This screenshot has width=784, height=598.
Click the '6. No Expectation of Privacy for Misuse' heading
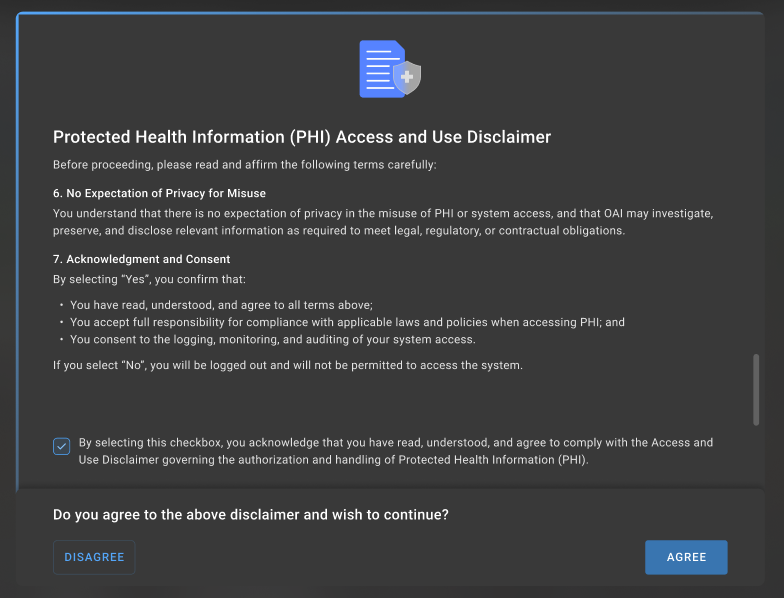[160, 193]
